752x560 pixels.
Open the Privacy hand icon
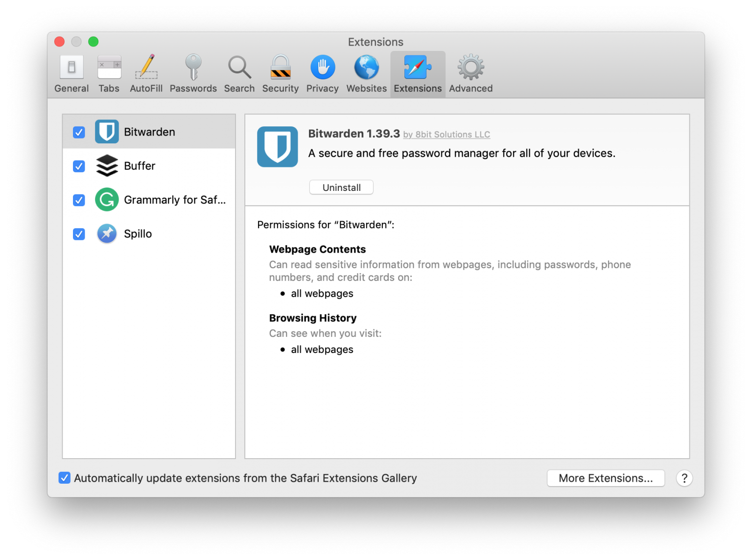pos(323,67)
